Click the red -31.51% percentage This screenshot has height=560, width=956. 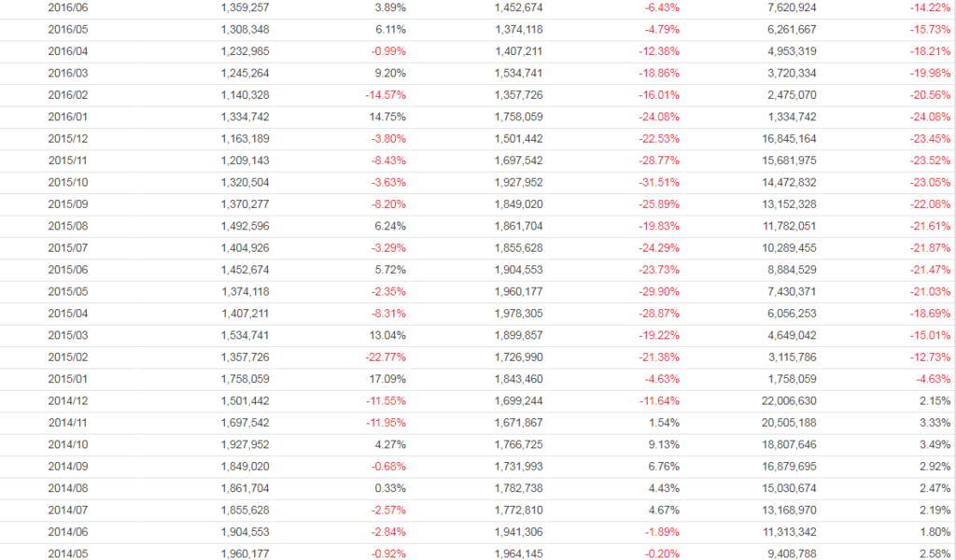(659, 182)
